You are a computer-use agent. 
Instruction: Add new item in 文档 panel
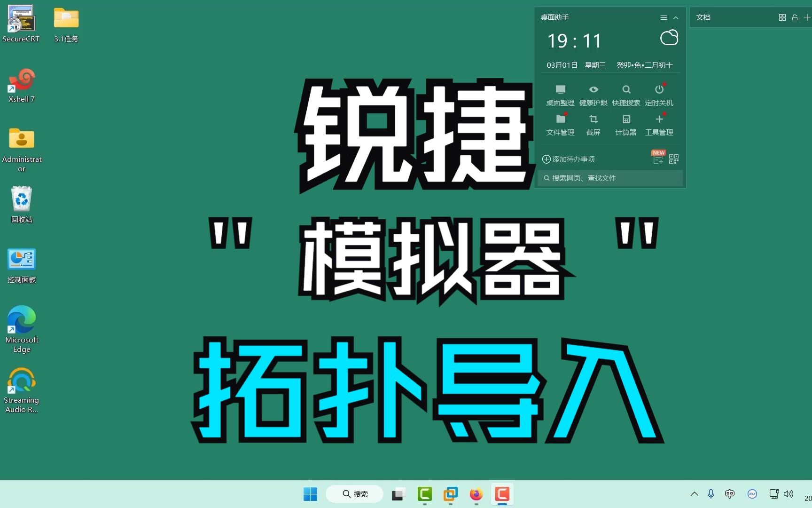click(x=807, y=17)
